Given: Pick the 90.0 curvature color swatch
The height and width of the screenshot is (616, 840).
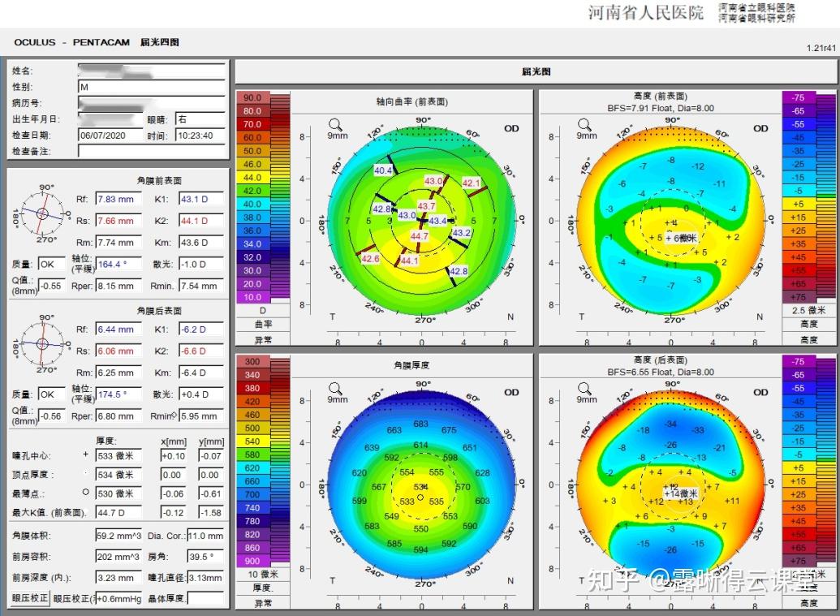Looking at the screenshot, I should point(253,97).
